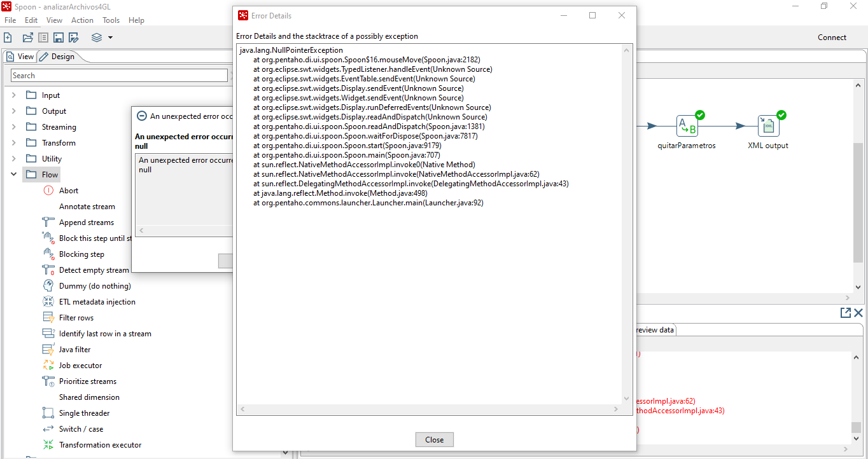Expand the Input folder
Viewport: 868px width, 459px height.
tap(14, 95)
